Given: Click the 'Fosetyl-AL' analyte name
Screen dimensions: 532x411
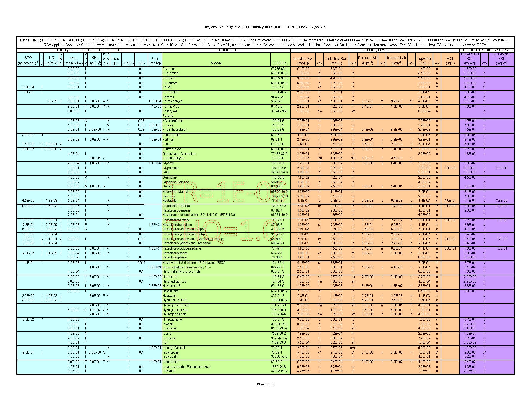Looking at the screenshot, I should pos(170,111).
